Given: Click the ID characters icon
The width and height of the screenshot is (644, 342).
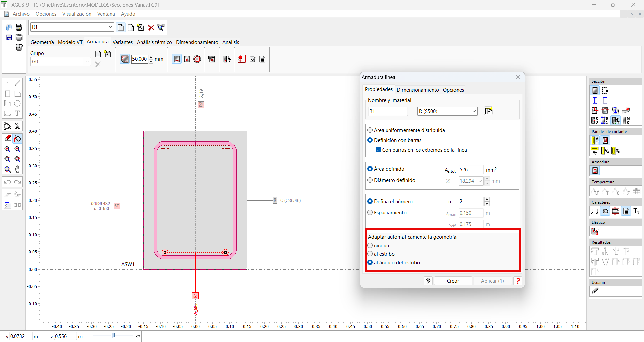Looking at the screenshot, I should click(605, 211).
